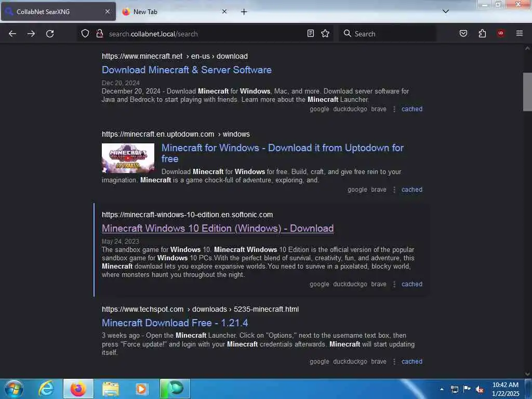Open Windows Explorer from the taskbar
Screen dimensions: 532x399
[111, 389]
